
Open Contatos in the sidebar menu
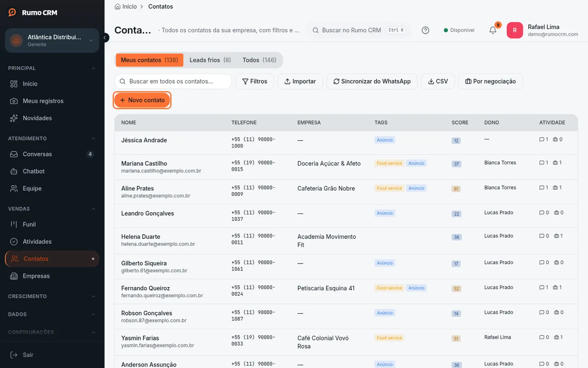point(52,259)
